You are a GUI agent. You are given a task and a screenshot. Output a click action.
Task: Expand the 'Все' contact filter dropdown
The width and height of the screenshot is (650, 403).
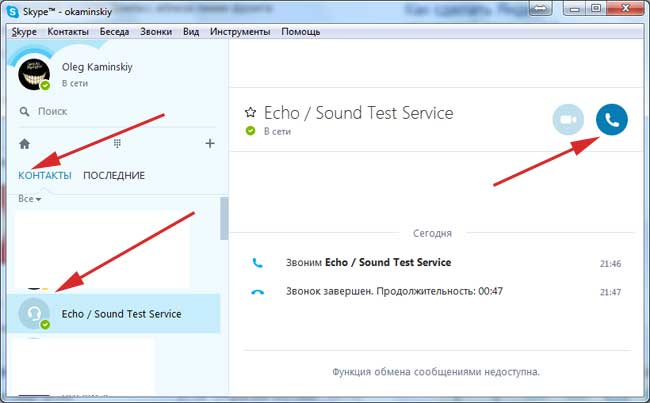(x=30, y=199)
